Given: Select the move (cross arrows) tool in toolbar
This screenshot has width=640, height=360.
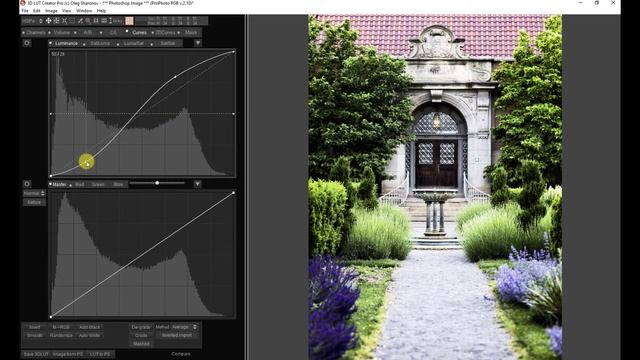Looking at the screenshot, I should 48,20.
